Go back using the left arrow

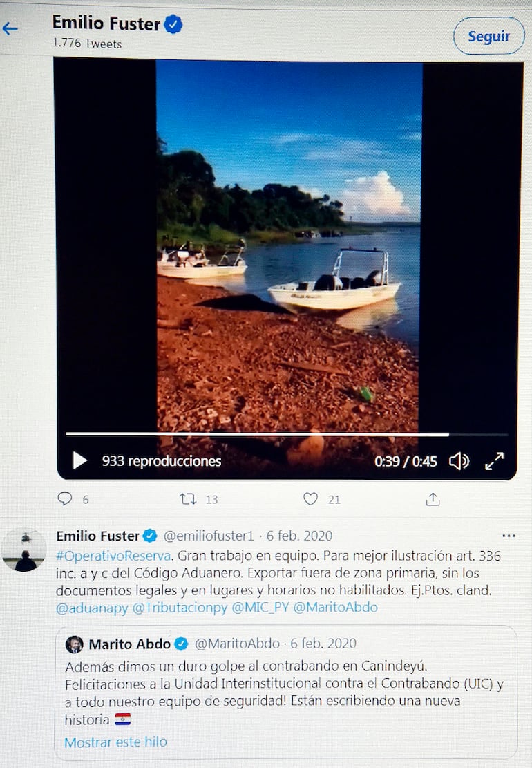tap(10, 28)
